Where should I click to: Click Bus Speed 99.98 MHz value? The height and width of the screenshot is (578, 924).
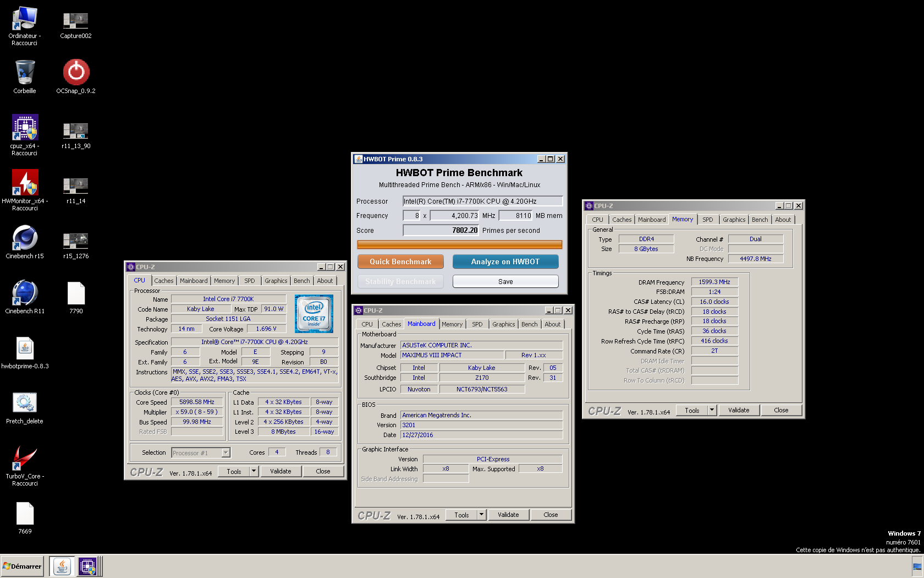coord(197,422)
